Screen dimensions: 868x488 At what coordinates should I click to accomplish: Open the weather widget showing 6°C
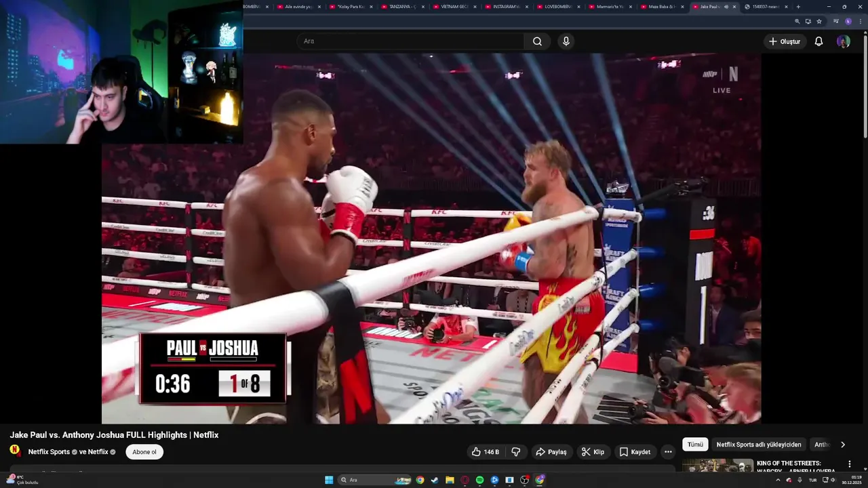click(22, 480)
